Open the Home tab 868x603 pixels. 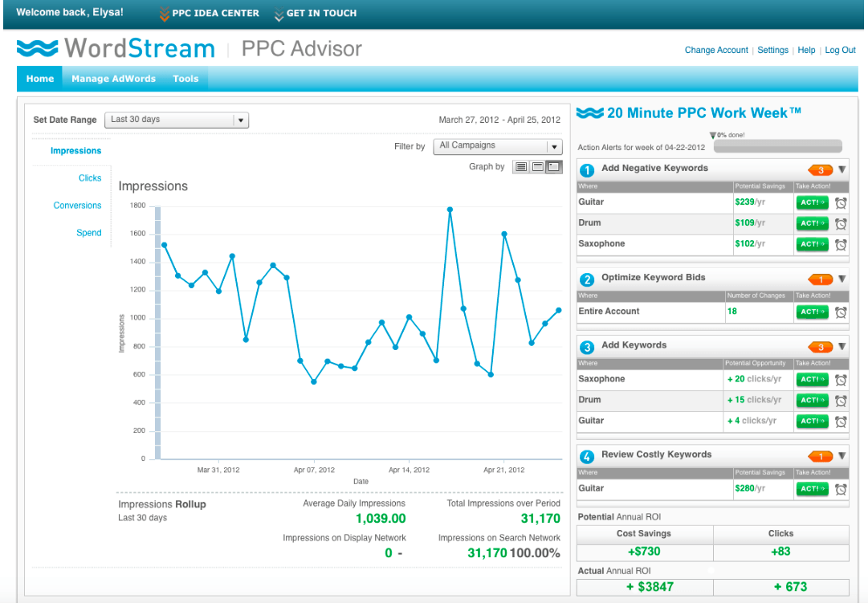[x=40, y=79]
